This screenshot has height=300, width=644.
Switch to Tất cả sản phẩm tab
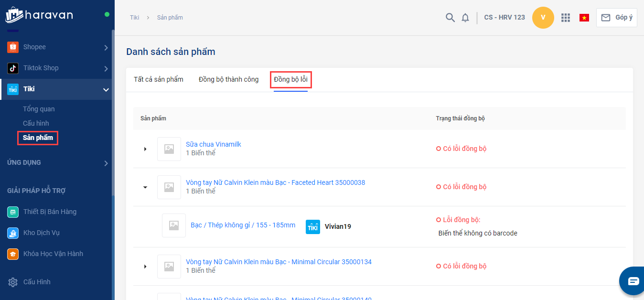point(159,79)
